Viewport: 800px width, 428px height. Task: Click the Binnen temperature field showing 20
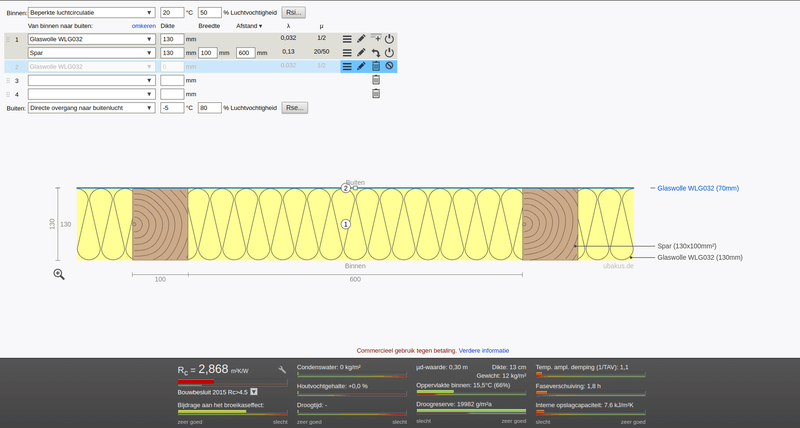(171, 12)
